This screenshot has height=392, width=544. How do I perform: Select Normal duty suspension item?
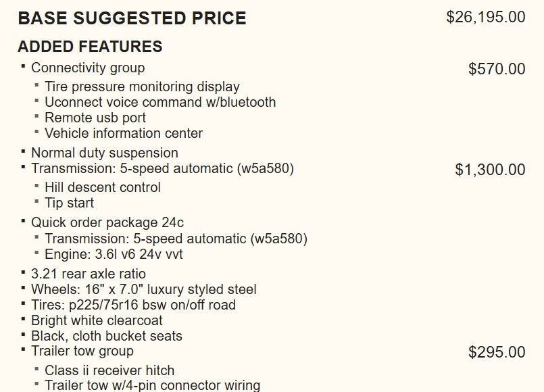(105, 153)
